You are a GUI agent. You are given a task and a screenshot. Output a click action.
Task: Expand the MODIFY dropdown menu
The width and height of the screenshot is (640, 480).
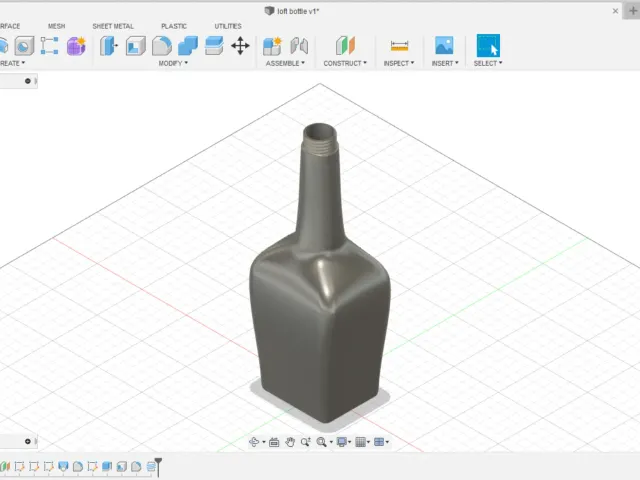173,63
